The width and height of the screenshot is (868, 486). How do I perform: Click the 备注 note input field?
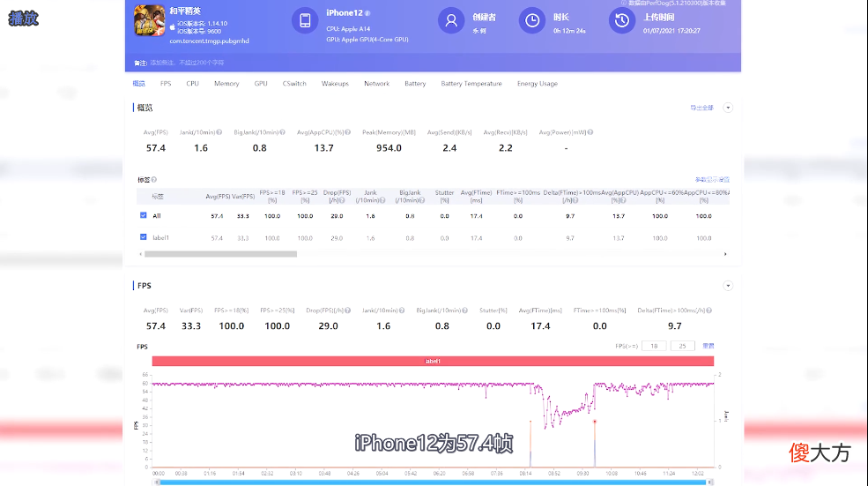click(x=187, y=63)
